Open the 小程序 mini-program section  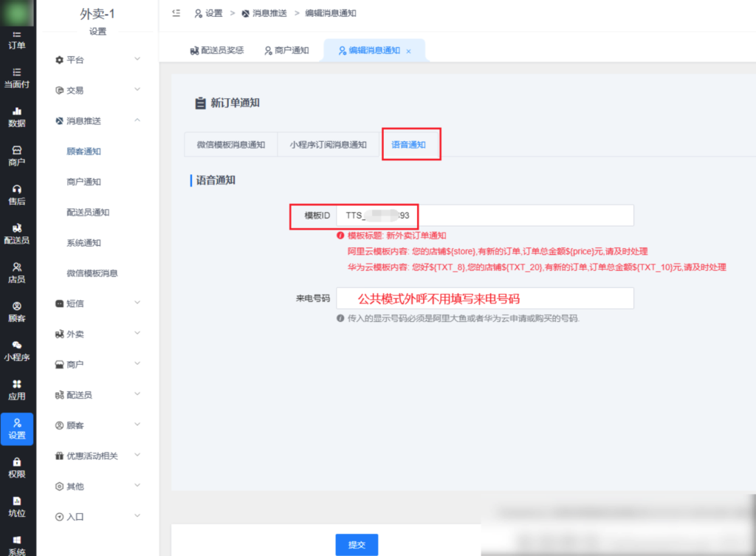[x=16, y=352]
